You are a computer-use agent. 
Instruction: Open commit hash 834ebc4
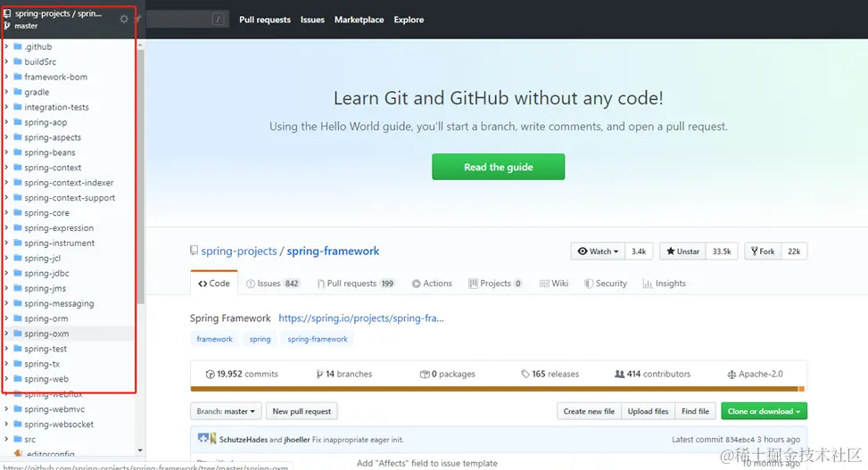coord(740,440)
